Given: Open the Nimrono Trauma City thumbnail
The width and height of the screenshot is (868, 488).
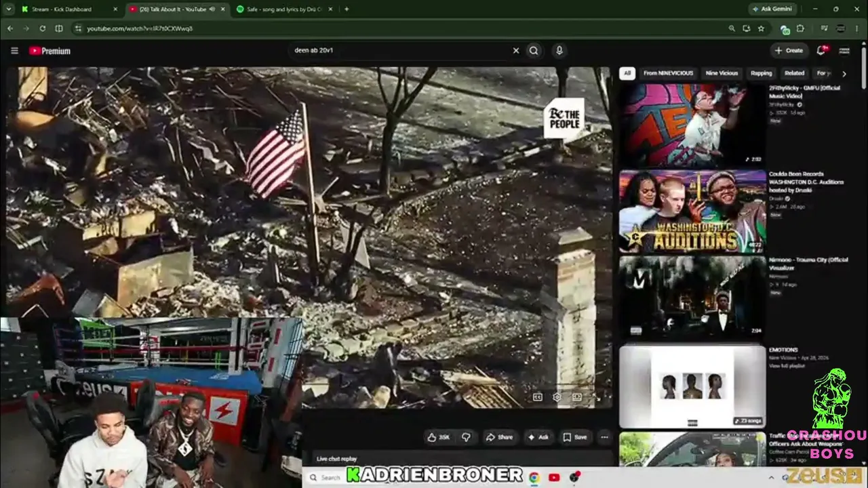Looking at the screenshot, I should pyautogui.click(x=692, y=298).
